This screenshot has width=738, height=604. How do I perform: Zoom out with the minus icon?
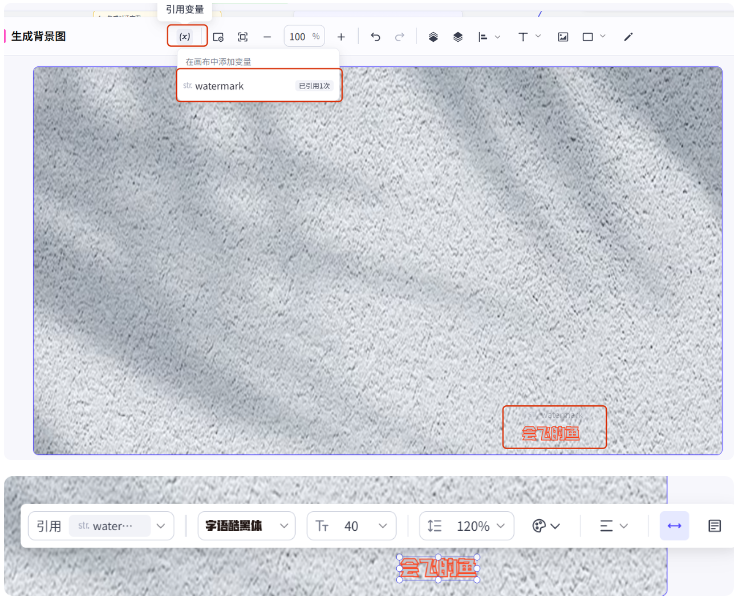pyautogui.click(x=267, y=37)
